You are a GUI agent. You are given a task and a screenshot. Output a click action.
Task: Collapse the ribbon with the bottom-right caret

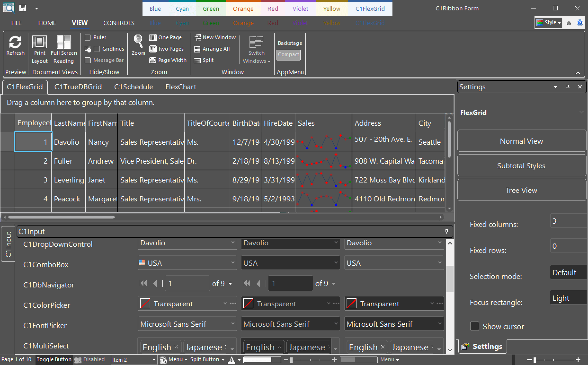(x=578, y=73)
